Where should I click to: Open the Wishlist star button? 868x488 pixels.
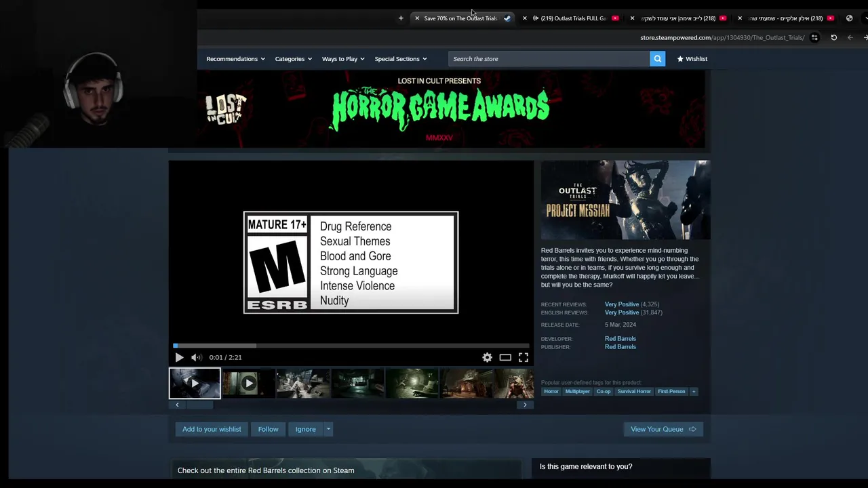[x=692, y=59]
